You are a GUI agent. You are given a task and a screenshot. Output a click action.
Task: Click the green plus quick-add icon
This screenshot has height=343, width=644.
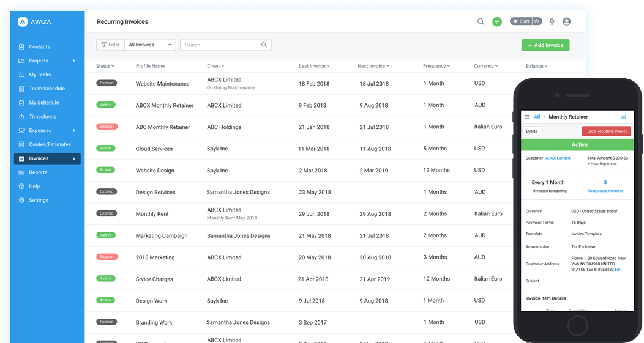pyautogui.click(x=497, y=22)
